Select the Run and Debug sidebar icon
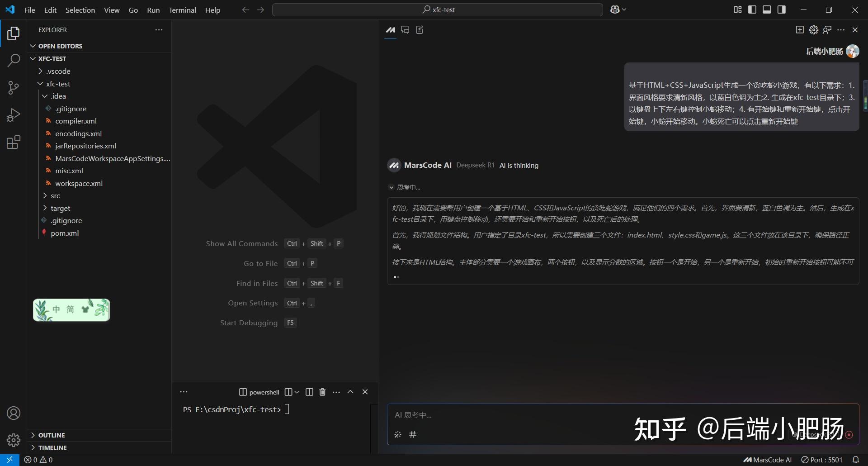The image size is (868, 466). click(14, 115)
